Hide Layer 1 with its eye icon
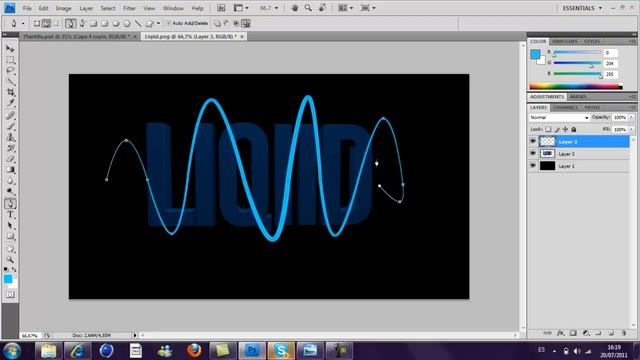Screen dimensions: 640x360 coord(533,166)
